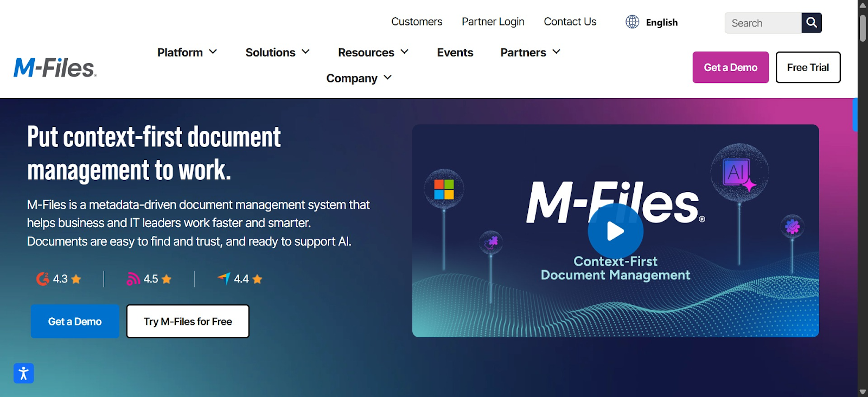Click the Customers link
Screen dimensions: 868x397
point(417,22)
